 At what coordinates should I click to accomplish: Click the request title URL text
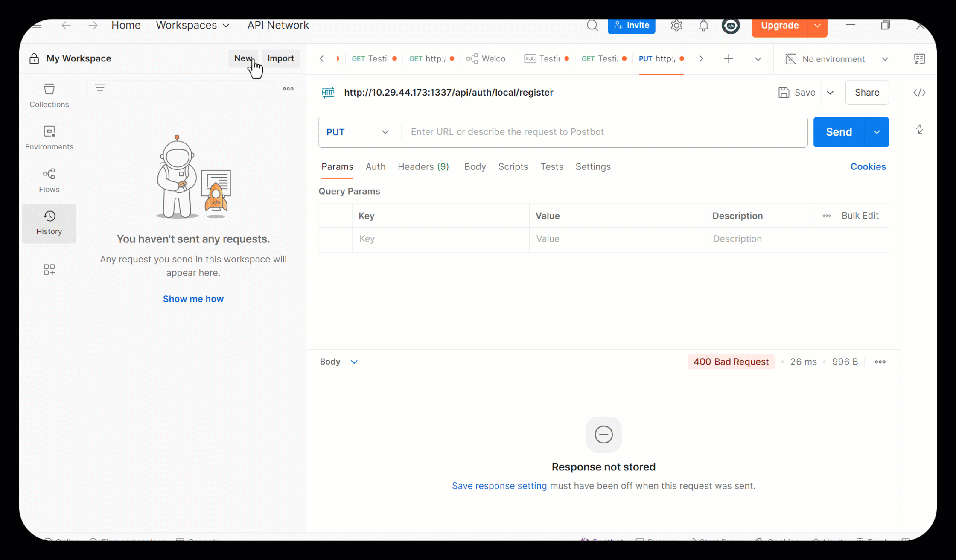449,93
